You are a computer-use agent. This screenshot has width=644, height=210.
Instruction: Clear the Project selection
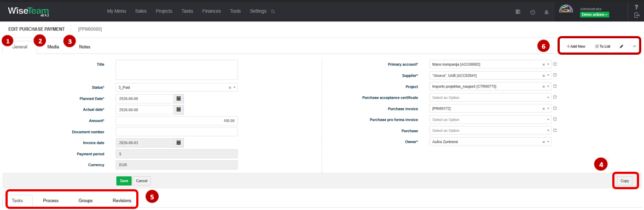[543, 86]
